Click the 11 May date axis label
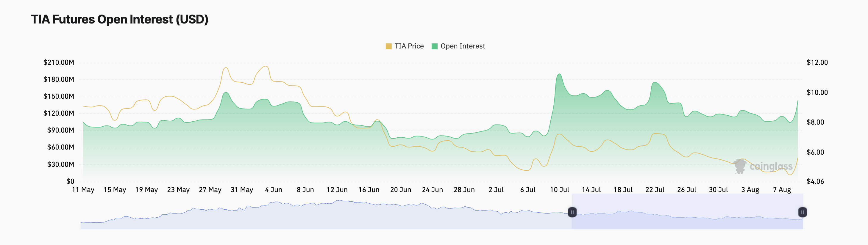868x245 pixels. pyautogui.click(x=83, y=190)
